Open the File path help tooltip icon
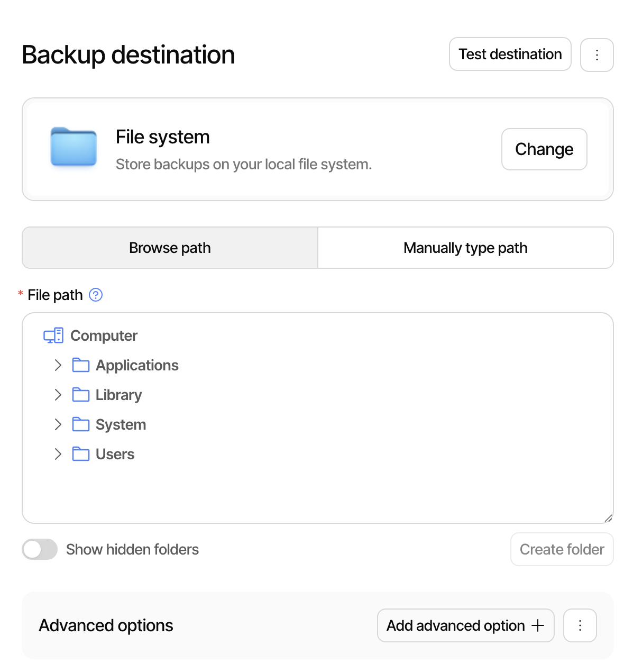 point(96,295)
